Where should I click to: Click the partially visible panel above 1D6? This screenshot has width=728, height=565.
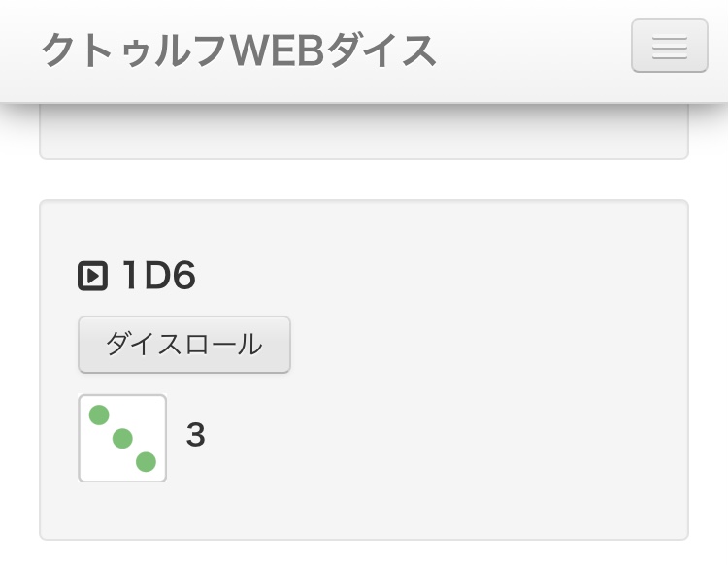click(363, 134)
